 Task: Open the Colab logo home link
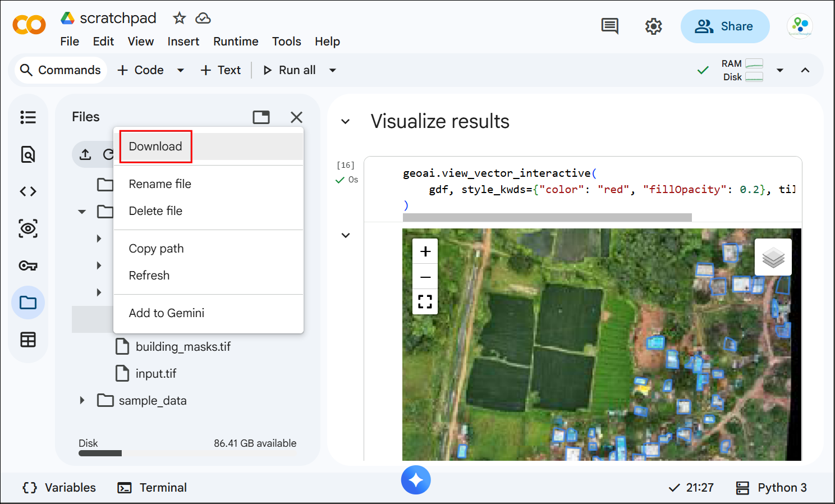[29, 25]
